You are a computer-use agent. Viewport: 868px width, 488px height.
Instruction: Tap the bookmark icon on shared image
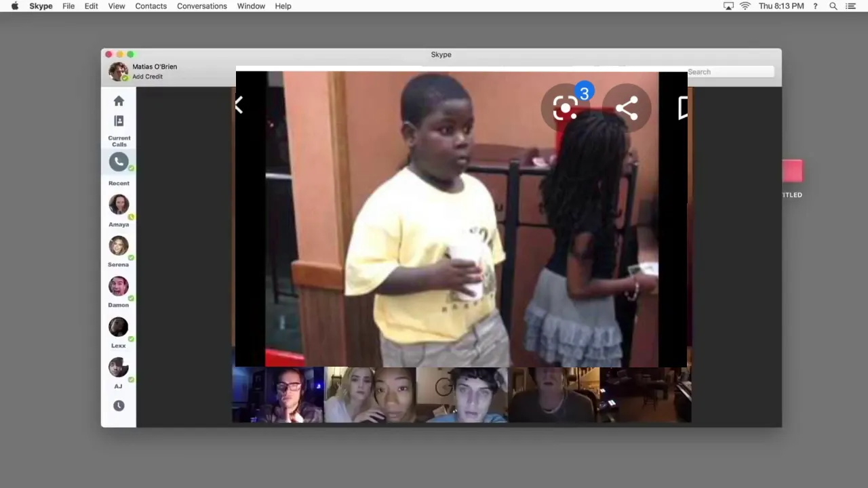[x=683, y=108]
